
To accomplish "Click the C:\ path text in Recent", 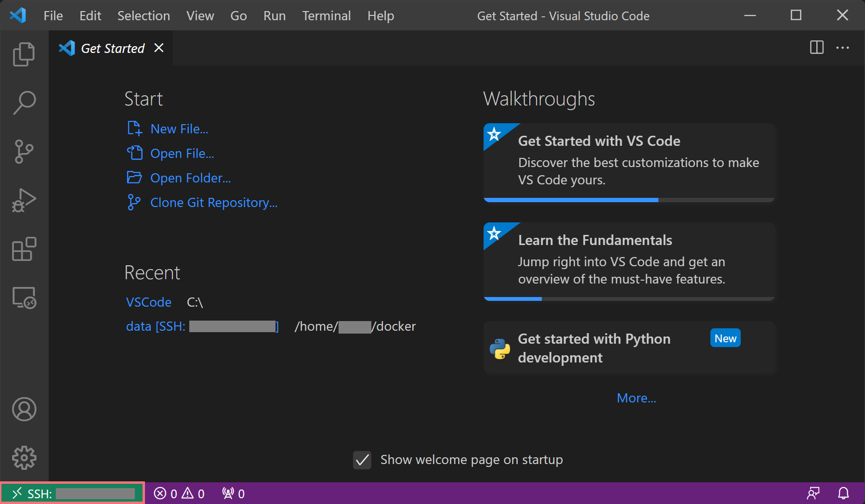I will click(195, 302).
